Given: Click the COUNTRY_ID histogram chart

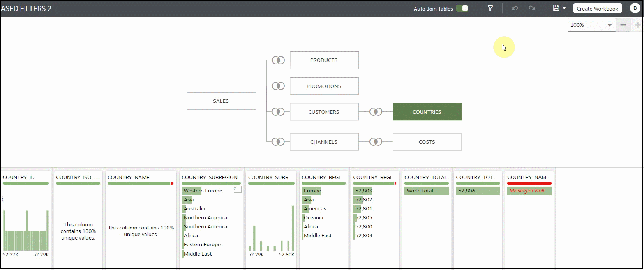Looking at the screenshot, I should [26, 230].
